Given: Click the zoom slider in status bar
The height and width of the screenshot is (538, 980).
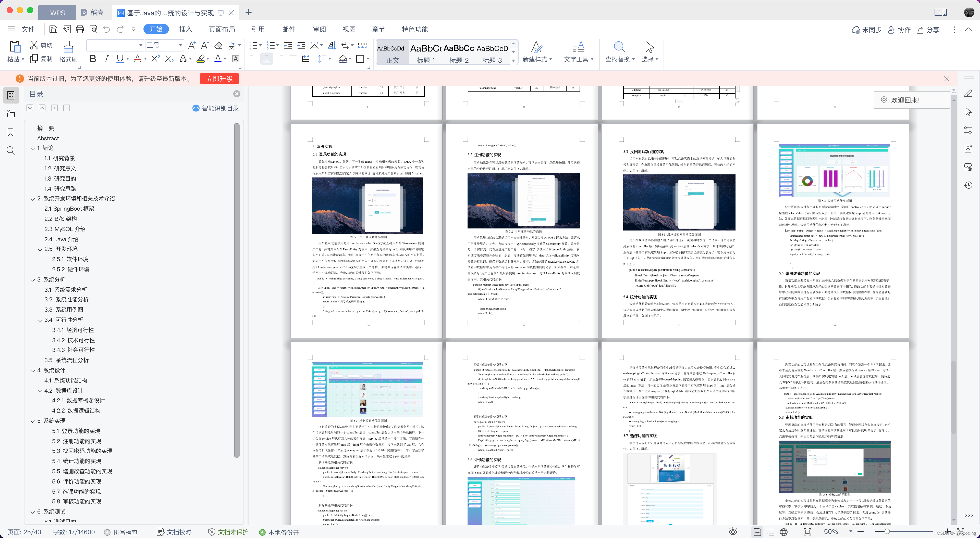Looking at the screenshot, I should [904, 531].
